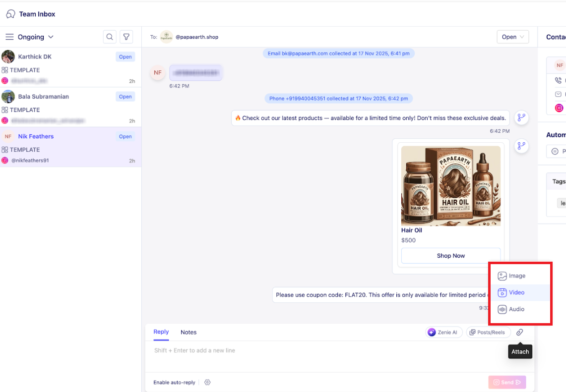The width and height of the screenshot is (566, 392).
Task: Click the @papaearth.shop recipient name
Action: click(197, 37)
